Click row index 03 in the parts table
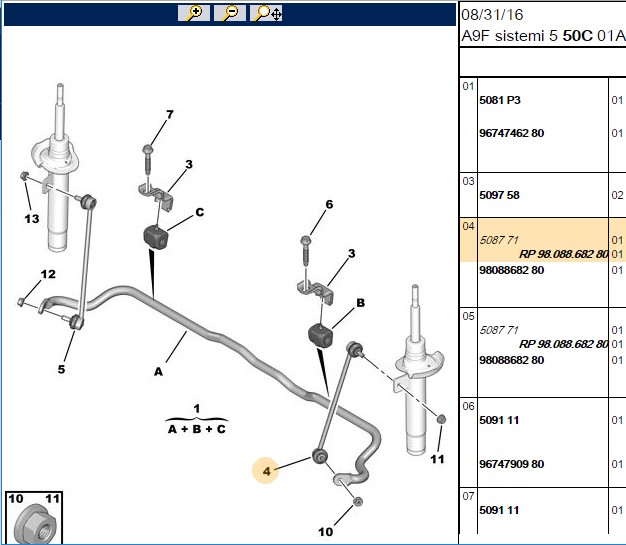626x545 pixels. tap(468, 181)
